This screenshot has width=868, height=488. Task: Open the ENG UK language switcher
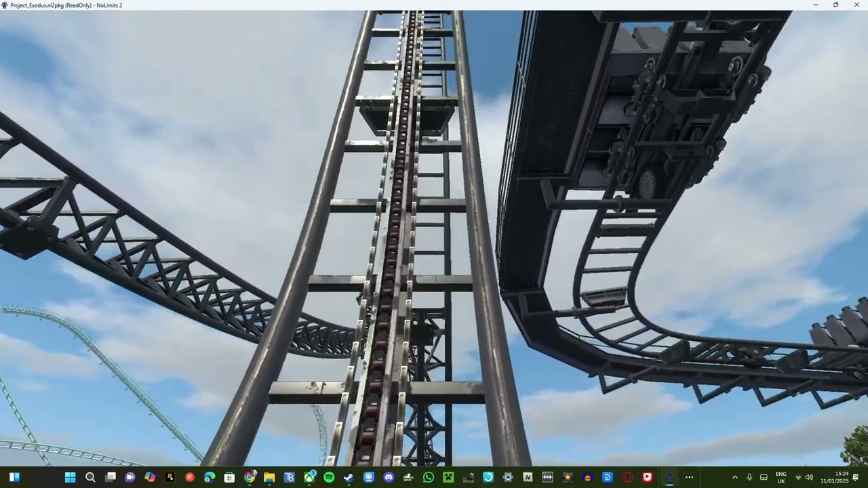781,477
